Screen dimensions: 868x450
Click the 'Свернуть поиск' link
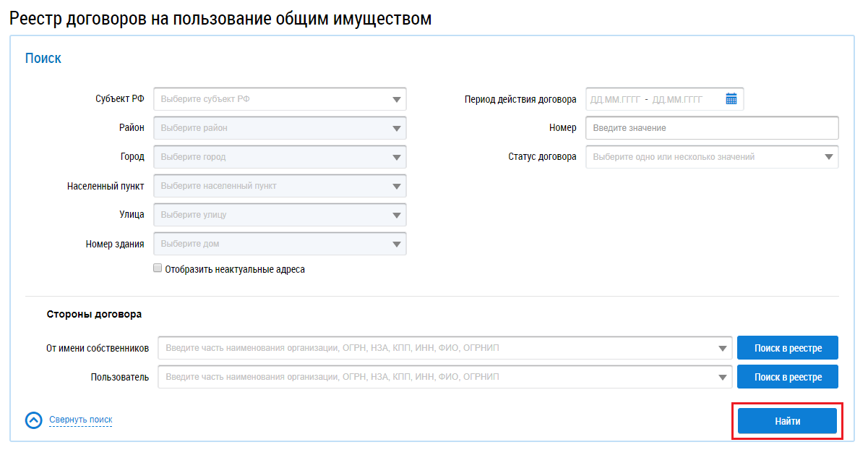[x=80, y=420]
